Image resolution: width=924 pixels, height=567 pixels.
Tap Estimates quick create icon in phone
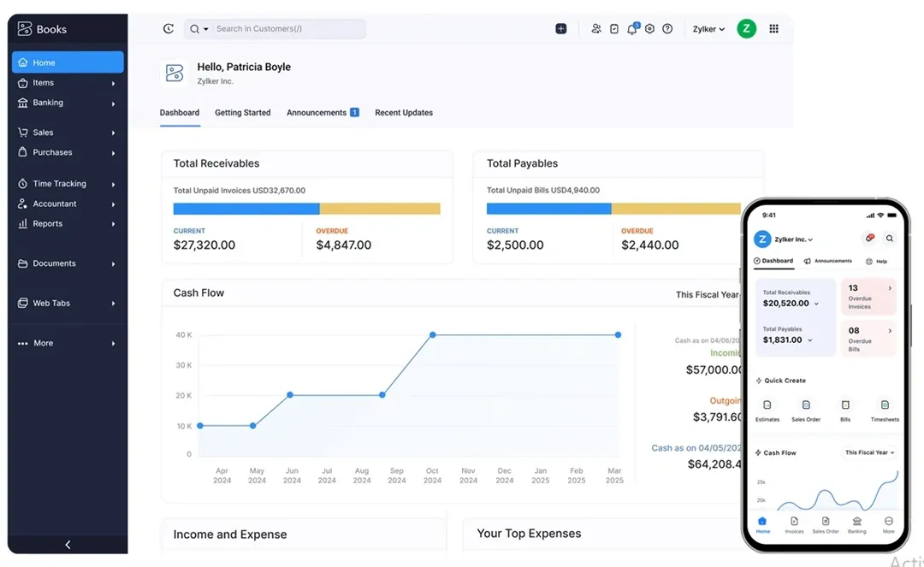pos(767,405)
